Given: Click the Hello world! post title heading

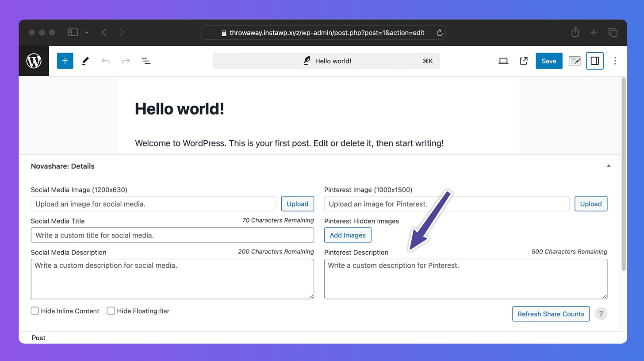Looking at the screenshot, I should [x=180, y=108].
